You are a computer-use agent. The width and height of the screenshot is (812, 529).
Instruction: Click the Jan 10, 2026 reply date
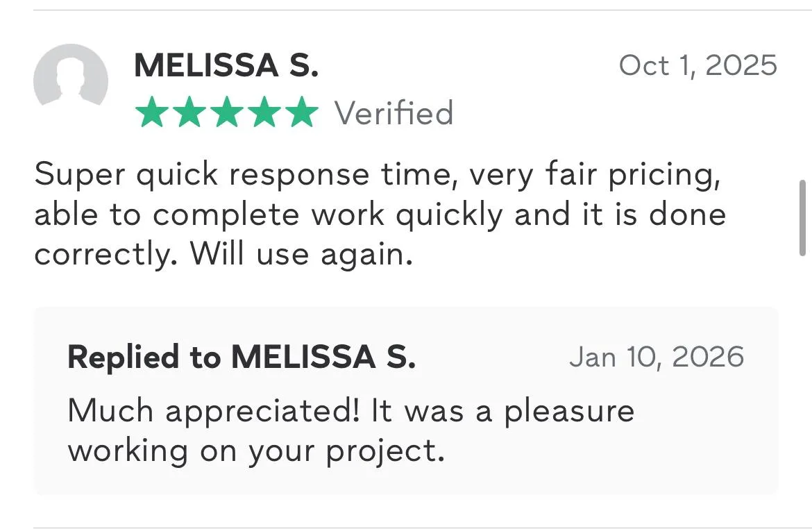pyautogui.click(x=656, y=358)
